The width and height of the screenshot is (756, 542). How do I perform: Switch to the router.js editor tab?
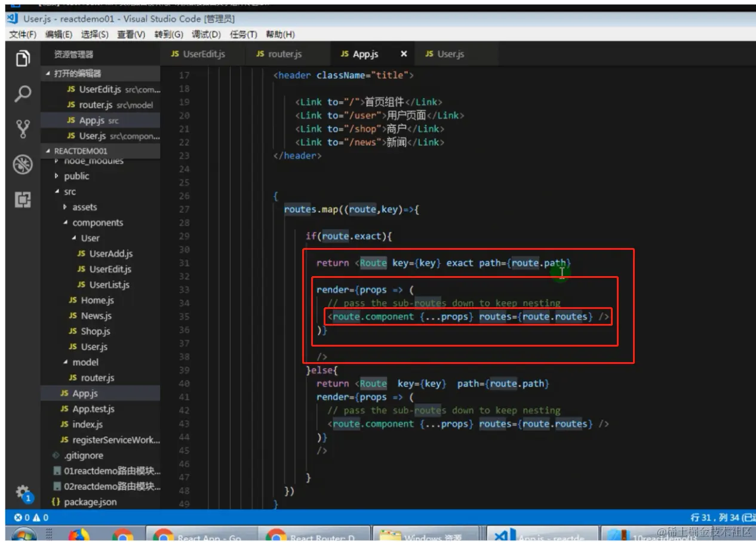click(x=287, y=54)
